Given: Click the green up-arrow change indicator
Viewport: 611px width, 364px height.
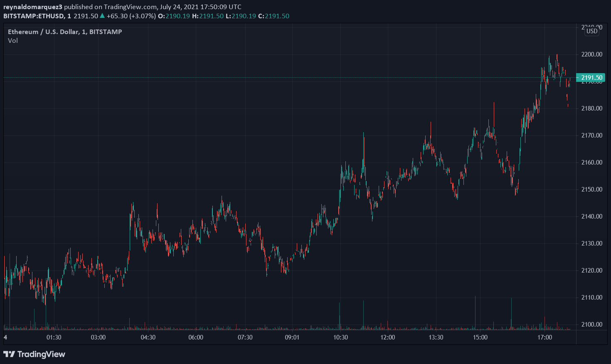Looking at the screenshot, I should click(x=102, y=16).
